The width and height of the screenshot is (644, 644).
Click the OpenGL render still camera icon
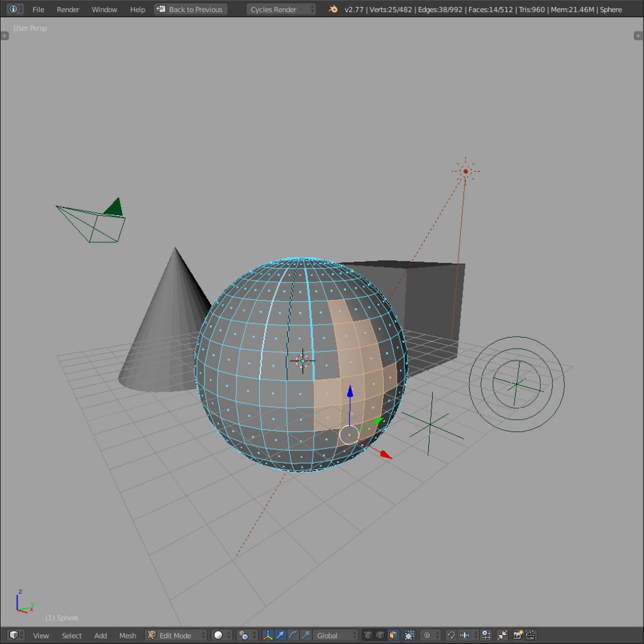[518, 635]
